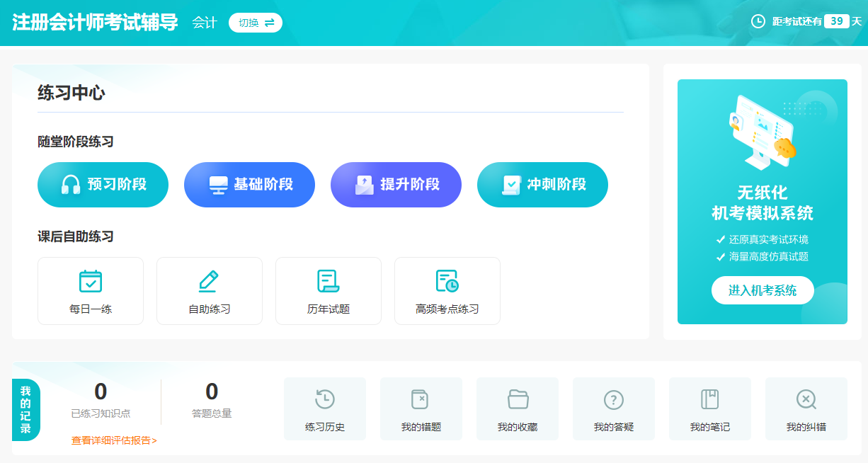Enter the exam simulator via 进入机考系统

[x=762, y=290]
